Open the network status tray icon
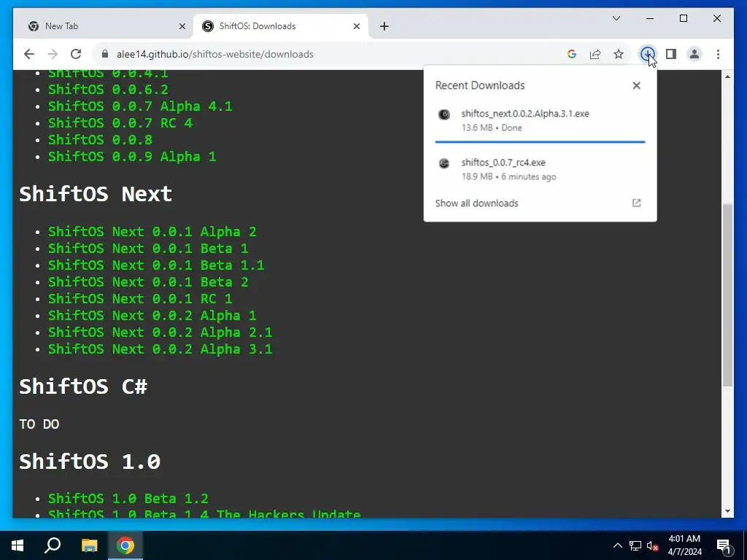 (635, 545)
